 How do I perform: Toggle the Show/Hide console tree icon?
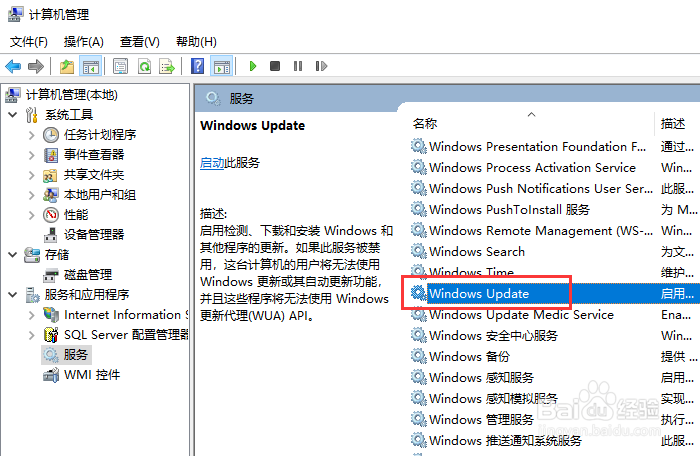pos(91,67)
